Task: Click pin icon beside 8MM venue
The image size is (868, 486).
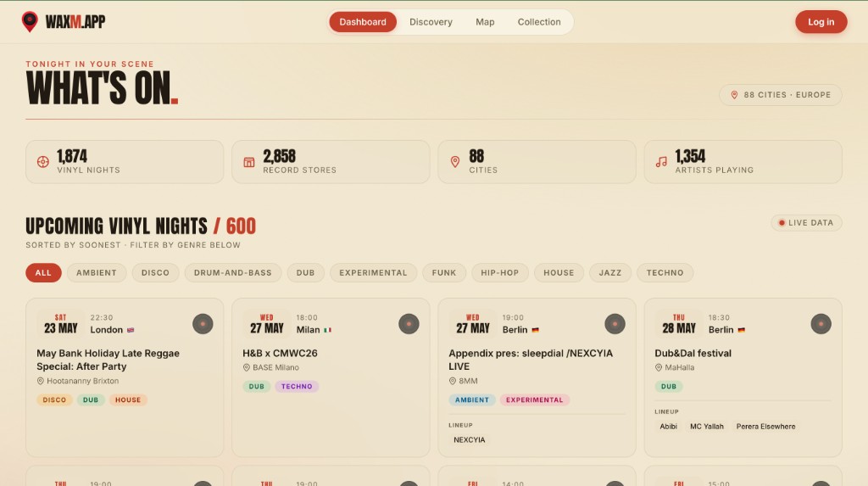Action: tap(453, 382)
